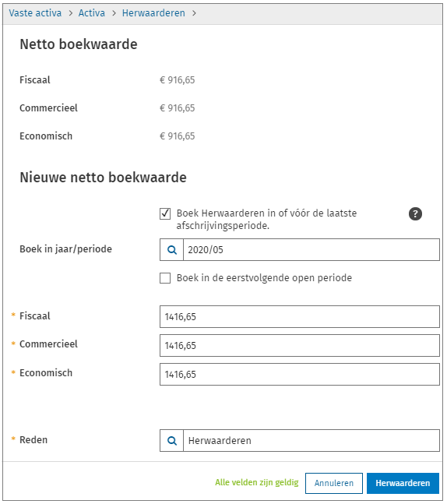Uncheck the Boek Herwaarderen in of vóór checkbox
This screenshot has height=504, width=447.
[165, 213]
